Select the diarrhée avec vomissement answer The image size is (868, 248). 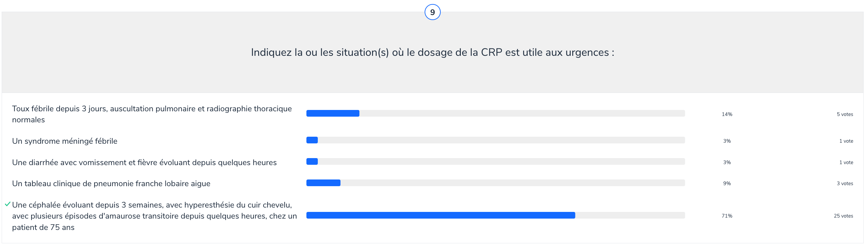pos(144,162)
